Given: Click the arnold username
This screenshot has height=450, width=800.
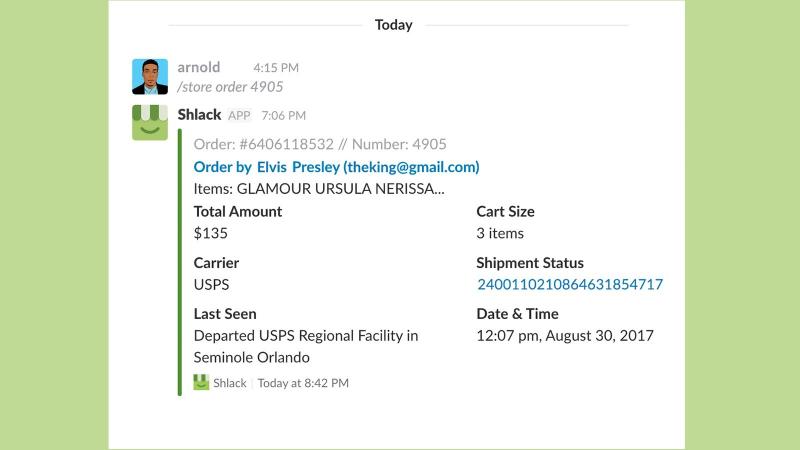Looking at the screenshot, I should pyautogui.click(x=199, y=67).
